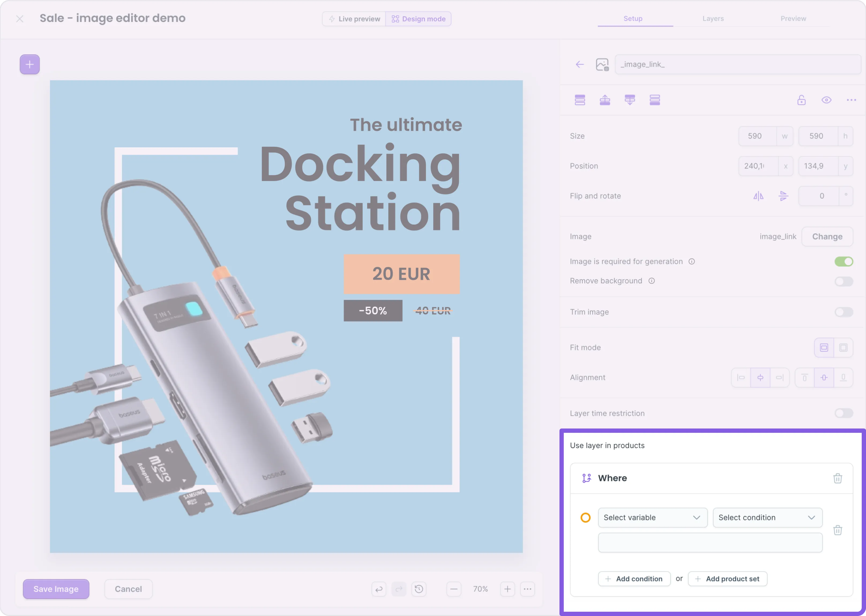Align image horizontally centered
Screen dimensions: 866x616
(x=760, y=378)
